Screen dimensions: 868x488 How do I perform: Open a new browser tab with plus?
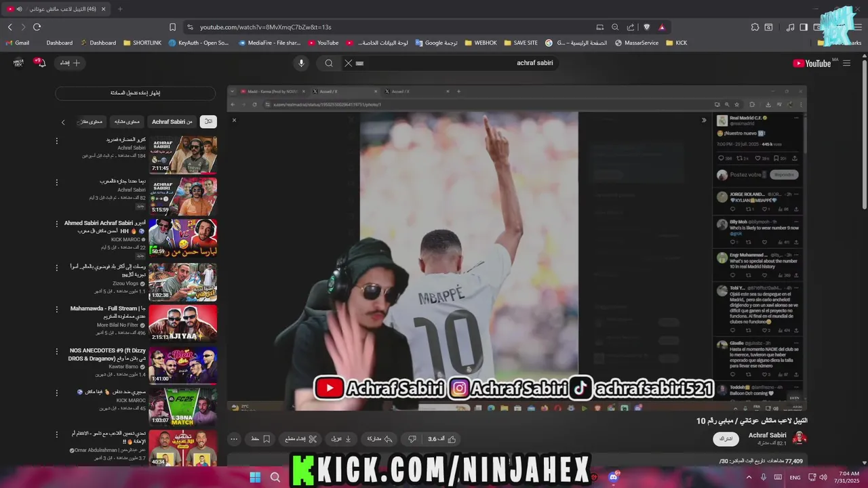tap(120, 9)
